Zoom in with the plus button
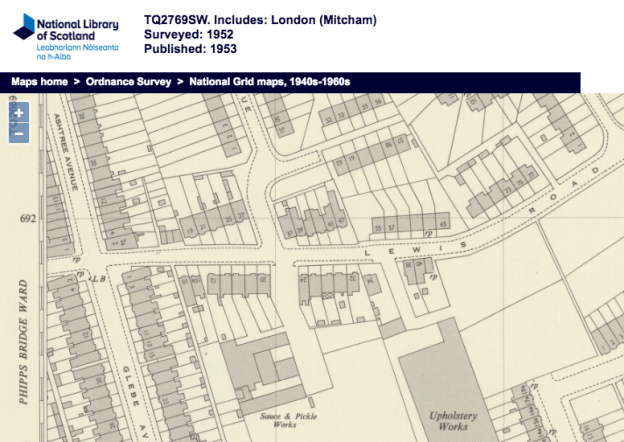 (x=19, y=113)
